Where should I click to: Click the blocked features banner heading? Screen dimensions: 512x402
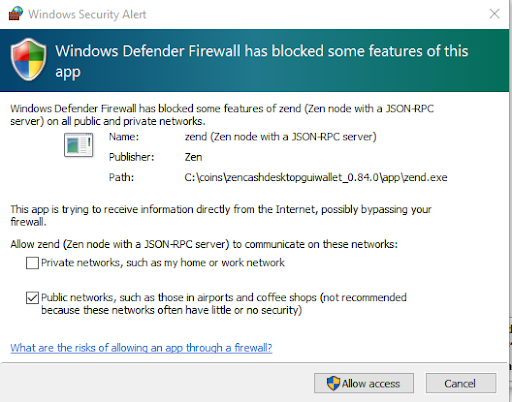(x=262, y=61)
